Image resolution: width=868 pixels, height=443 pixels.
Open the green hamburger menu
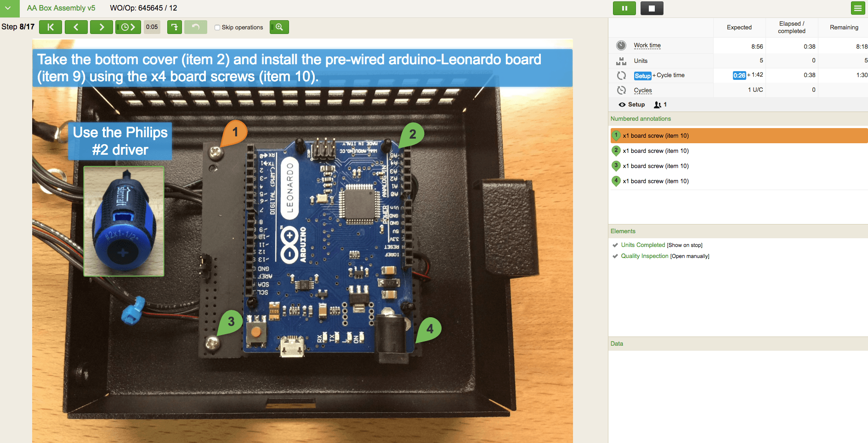pyautogui.click(x=857, y=8)
